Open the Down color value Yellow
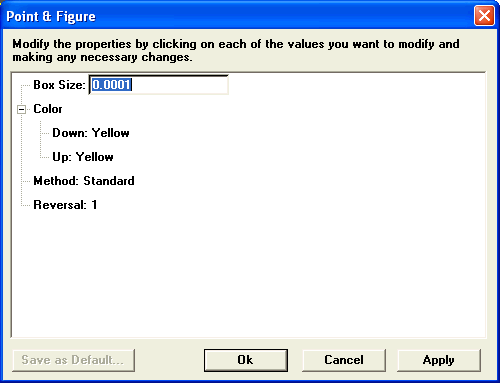 point(111,133)
